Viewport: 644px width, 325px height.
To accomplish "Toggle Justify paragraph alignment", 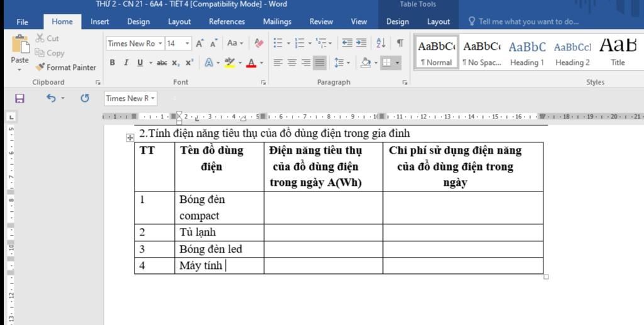I will pyautogui.click(x=319, y=62).
